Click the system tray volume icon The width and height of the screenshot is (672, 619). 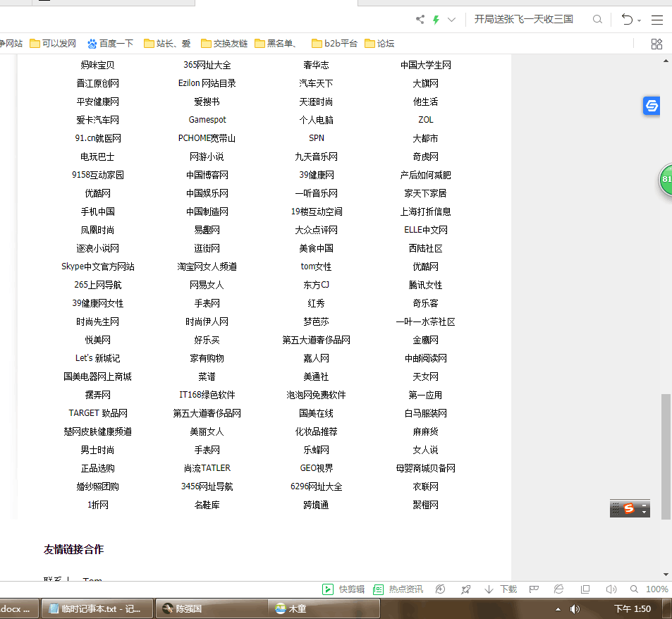click(x=575, y=608)
